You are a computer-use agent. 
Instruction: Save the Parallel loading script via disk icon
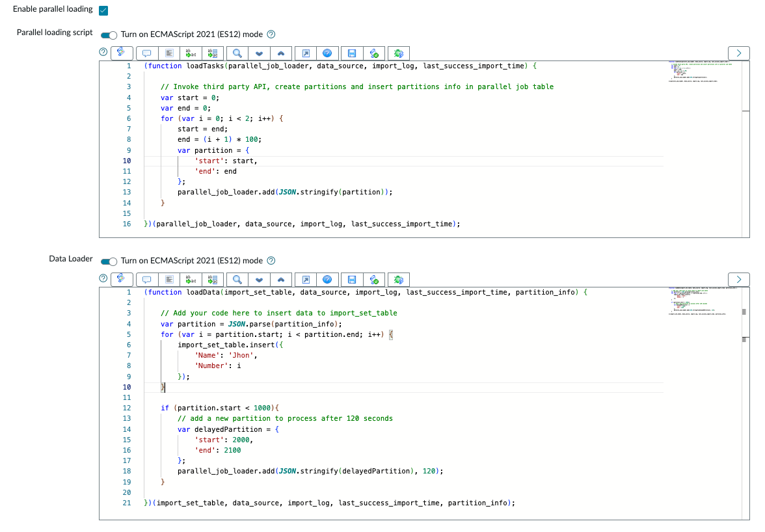coord(352,53)
